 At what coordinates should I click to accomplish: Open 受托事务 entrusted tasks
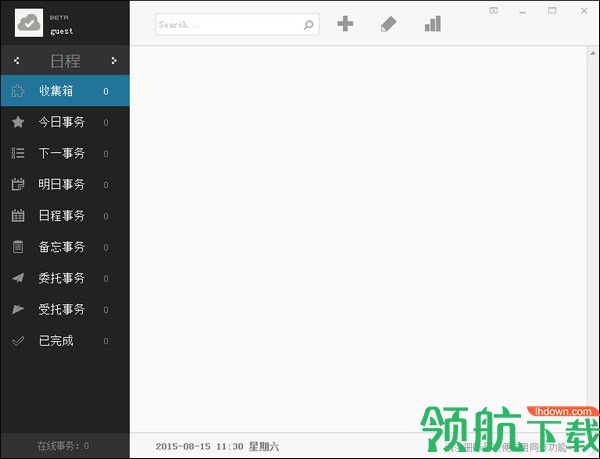click(65, 309)
